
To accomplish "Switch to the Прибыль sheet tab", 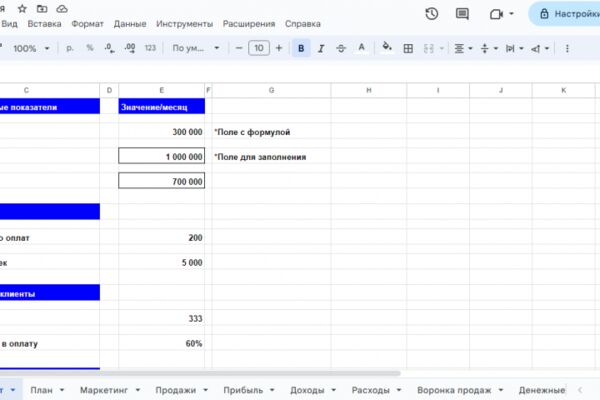I will point(243,390).
